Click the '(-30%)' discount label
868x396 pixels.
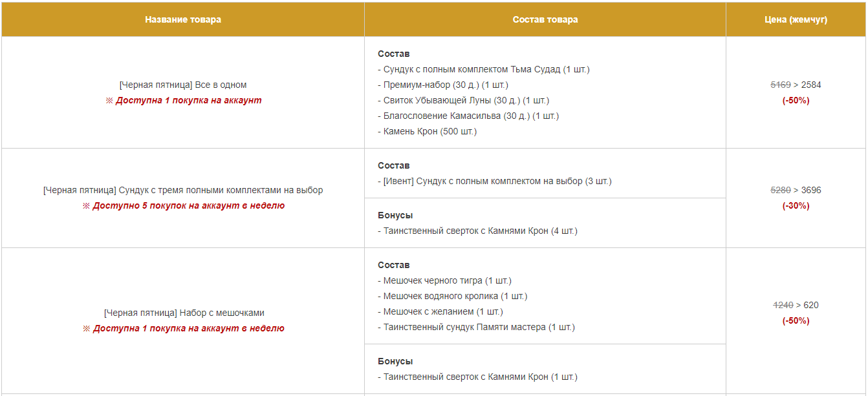tap(796, 205)
